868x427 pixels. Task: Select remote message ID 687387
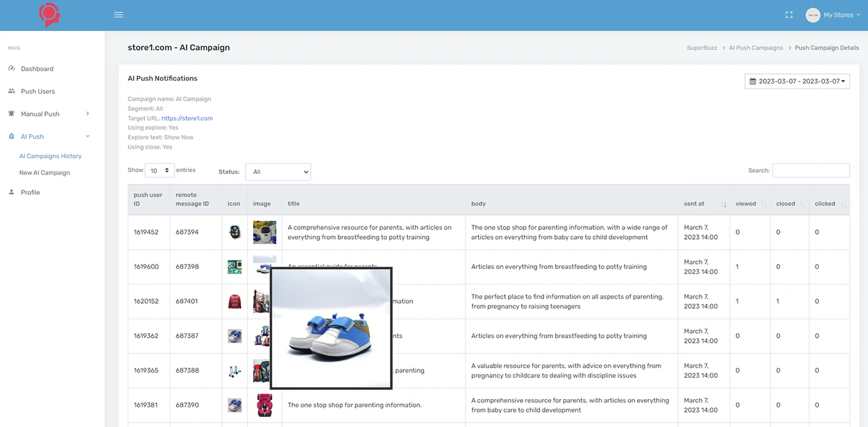187,336
